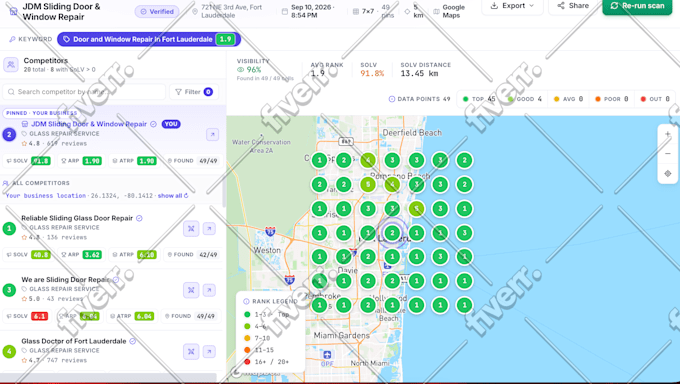
Task: Toggle the GOOD 4 rank filter
Action: point(524,99)
